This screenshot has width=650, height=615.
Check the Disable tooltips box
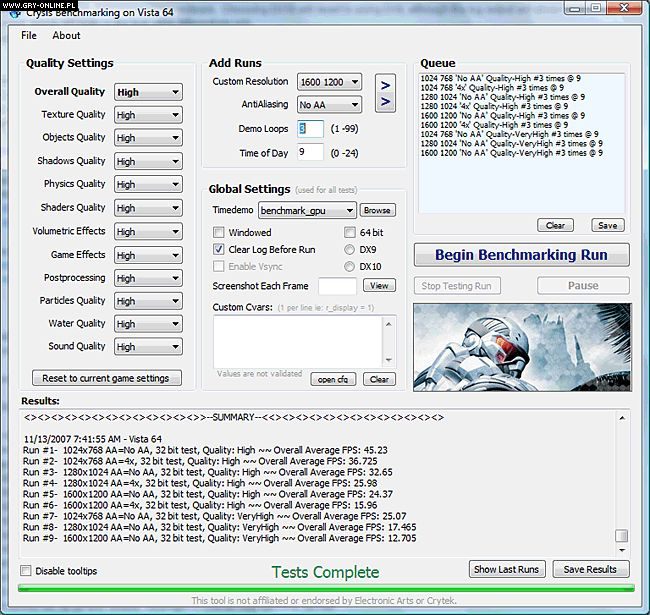point(27,571)
